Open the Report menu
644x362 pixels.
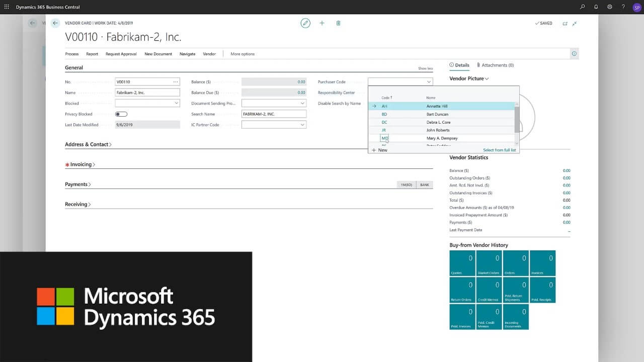click(92, 54)
